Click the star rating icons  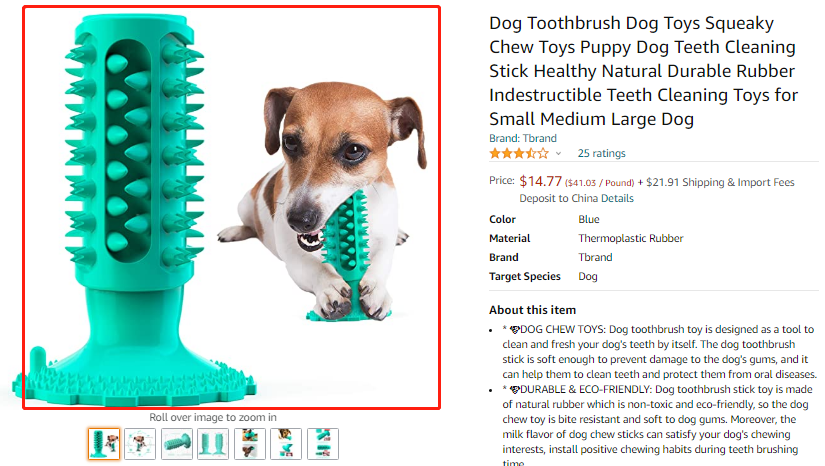pyautogui.click(x=518, y=154)
